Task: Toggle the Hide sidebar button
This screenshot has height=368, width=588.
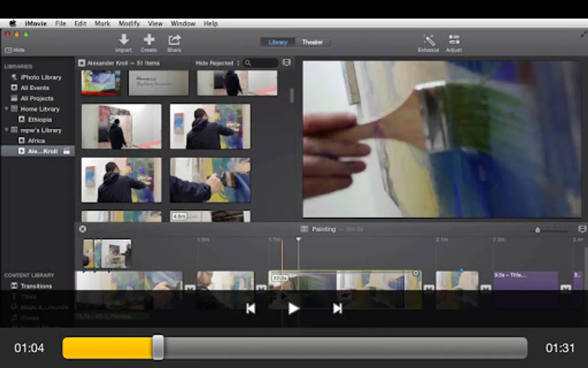Action: point(15,50)
